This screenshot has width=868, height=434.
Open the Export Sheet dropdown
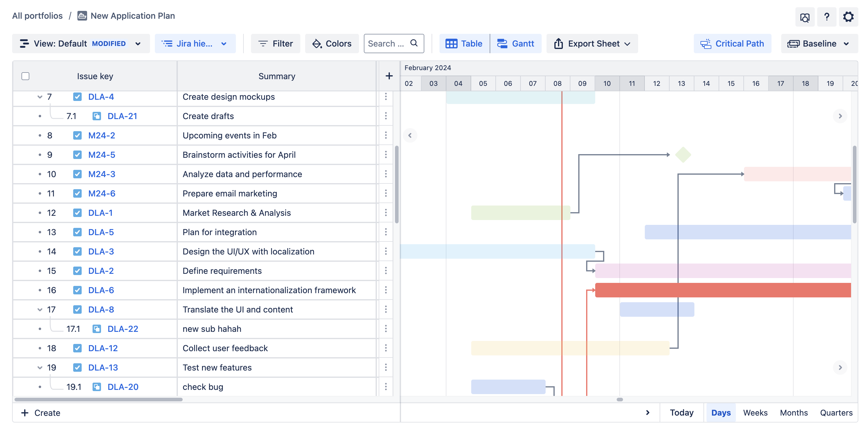pyautogui.click(x=592, y=44)
